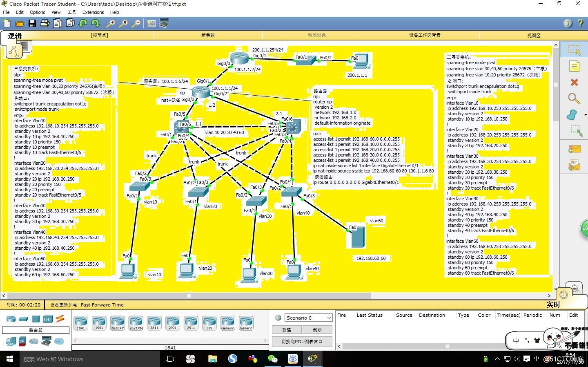Click the 视图区 bar button

point(534,36)
